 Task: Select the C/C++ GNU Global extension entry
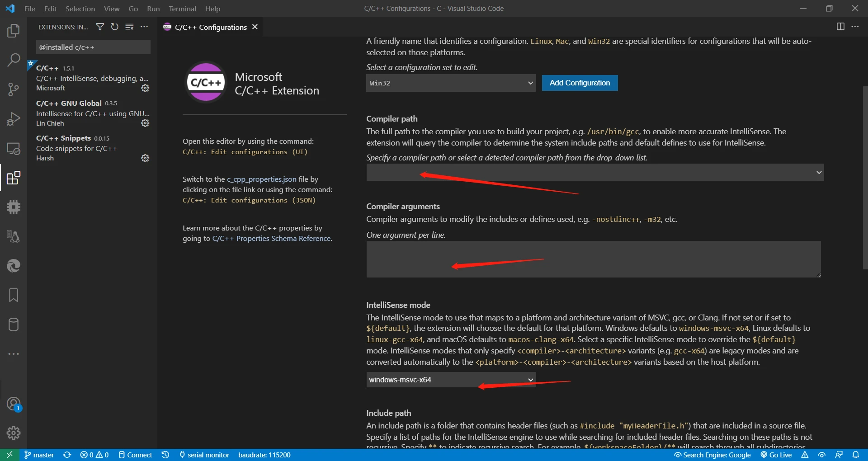click(x=92, y=113)
